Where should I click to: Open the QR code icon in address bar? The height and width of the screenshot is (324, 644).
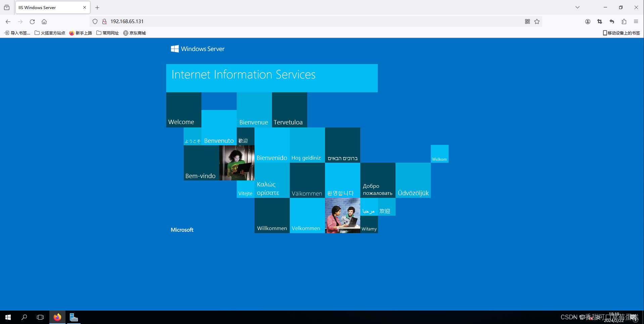coord(527,21)
